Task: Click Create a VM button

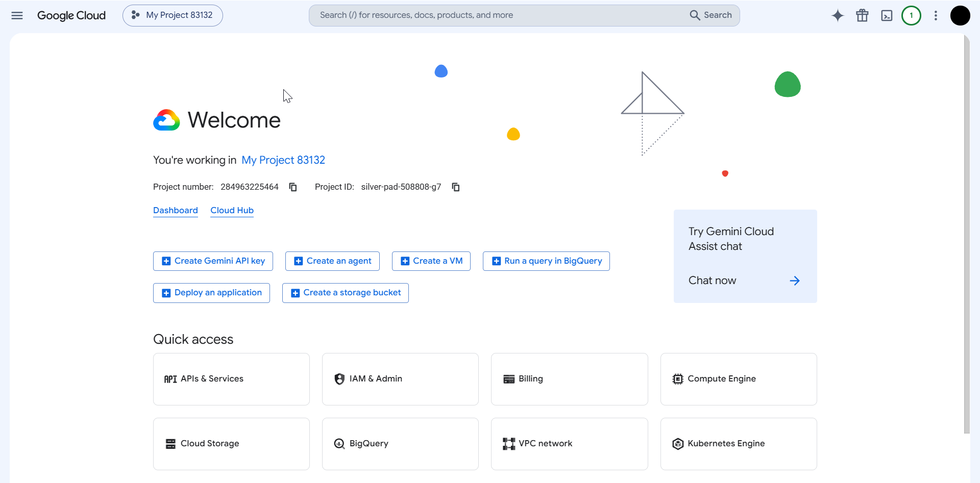Action: 431,261
